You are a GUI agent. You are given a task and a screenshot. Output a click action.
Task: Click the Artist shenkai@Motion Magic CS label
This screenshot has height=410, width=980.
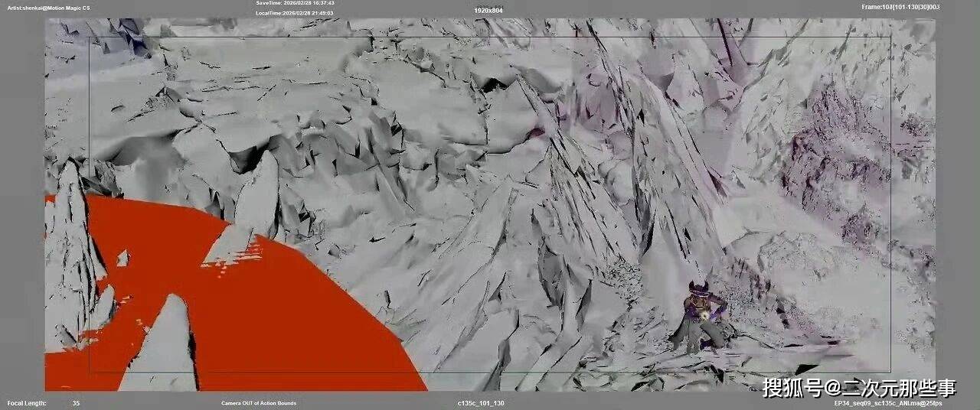tap(47, 8)
